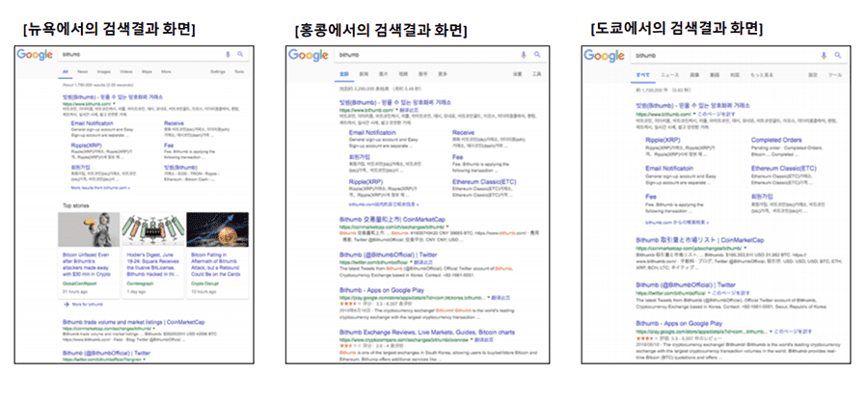Switch to the 新闻 tab in Hong Kong results
868x401 pixels.
pyautogui.click(x=364, y=73)
